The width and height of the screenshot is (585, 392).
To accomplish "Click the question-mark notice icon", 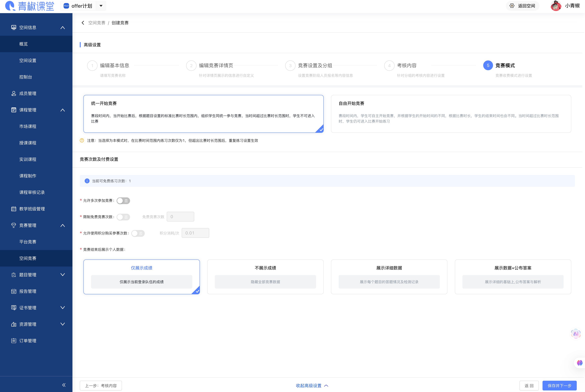I will tap(82, 140).
